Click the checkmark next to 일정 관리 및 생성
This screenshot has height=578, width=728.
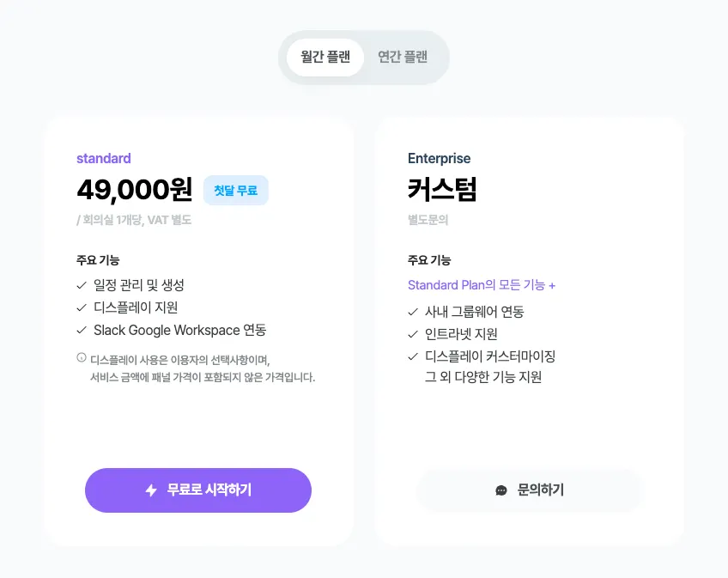pyautogui.click(x=82, y=285)
